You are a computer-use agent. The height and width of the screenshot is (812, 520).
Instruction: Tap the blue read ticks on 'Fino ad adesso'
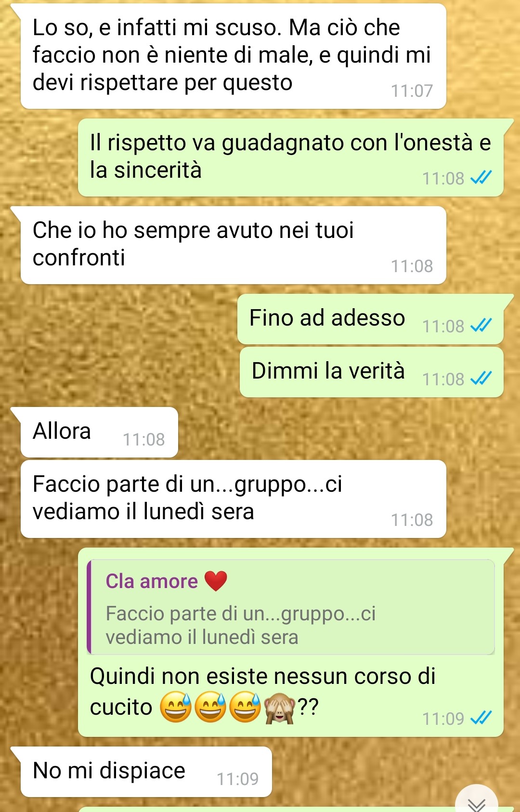[x=481, y=326]
